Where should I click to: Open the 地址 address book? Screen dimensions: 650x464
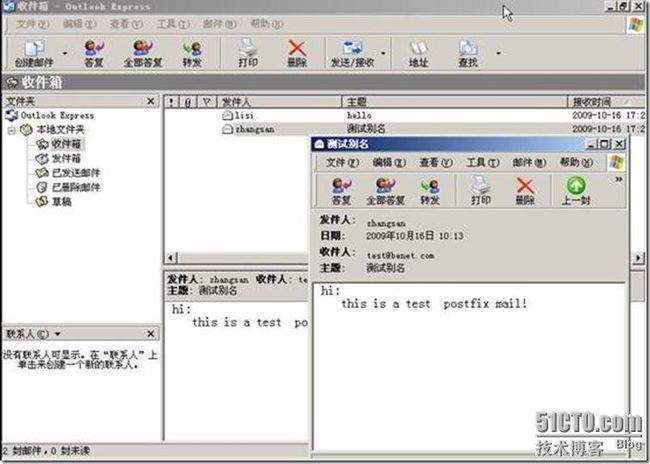click(x=418, y=53)
